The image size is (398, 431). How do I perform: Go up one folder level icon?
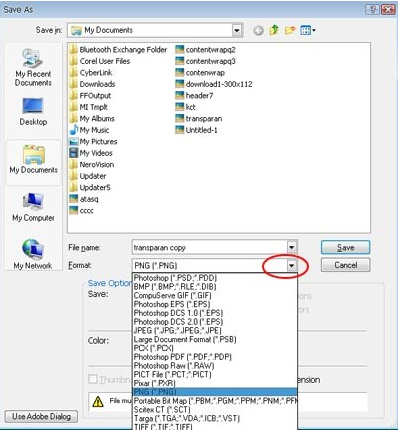pos(274,30)
